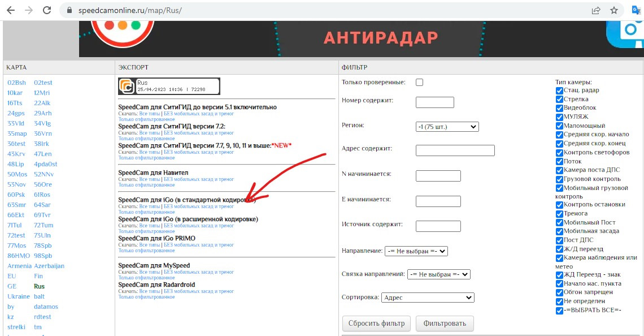Download Все типы for iGo стандартной кодировке
Screen dimensions: 644x336
150,206
